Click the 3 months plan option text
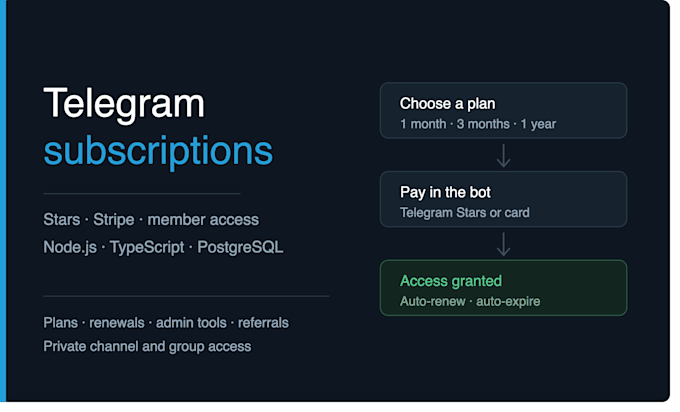 click(483, 124)
